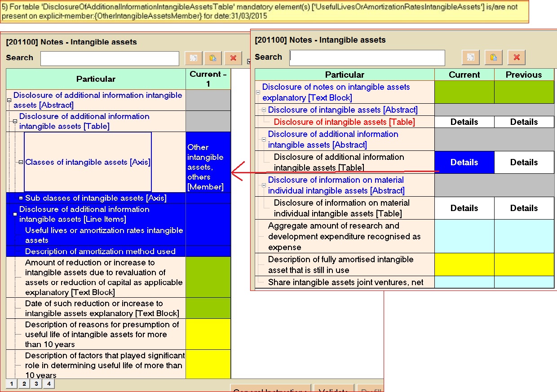Viewport: 557px width, 392px height.
Task: Click the copy icon in the left panel toolbar
Action: click(x=194, y=58)
